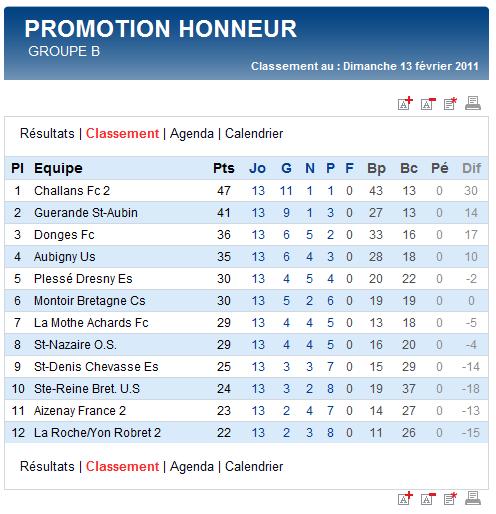Increase text size using top A+ icon
Viewport: 496px width, 514px height.
[405, 103]
